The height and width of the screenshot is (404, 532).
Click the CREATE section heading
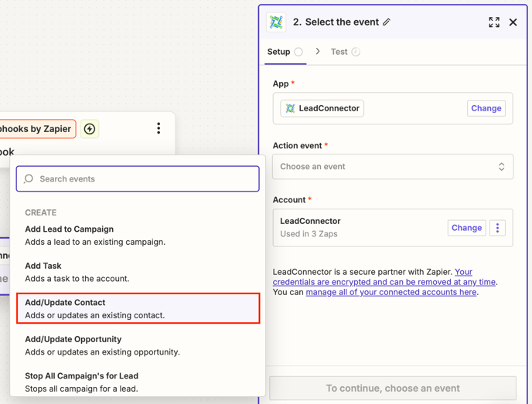pyautogui.click(x=41, y=212)
